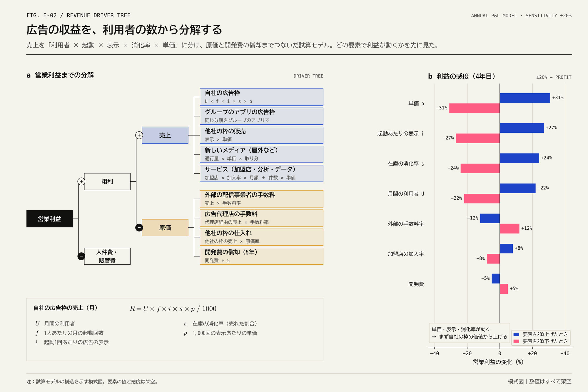This screenshot has width=588, height=392.
Task: Select the 粗利 tree node
Action: click(107, 181)
